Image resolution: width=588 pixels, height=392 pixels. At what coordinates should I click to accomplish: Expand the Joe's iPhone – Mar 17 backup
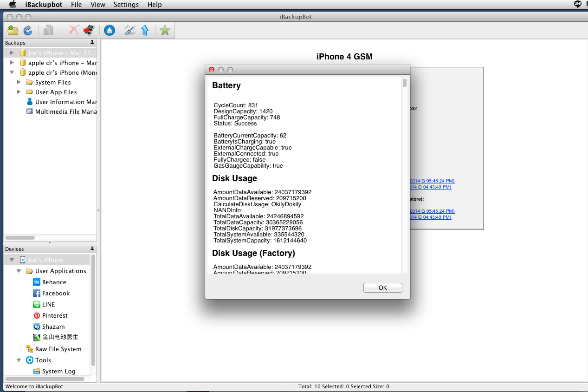(x=12, y=53)
